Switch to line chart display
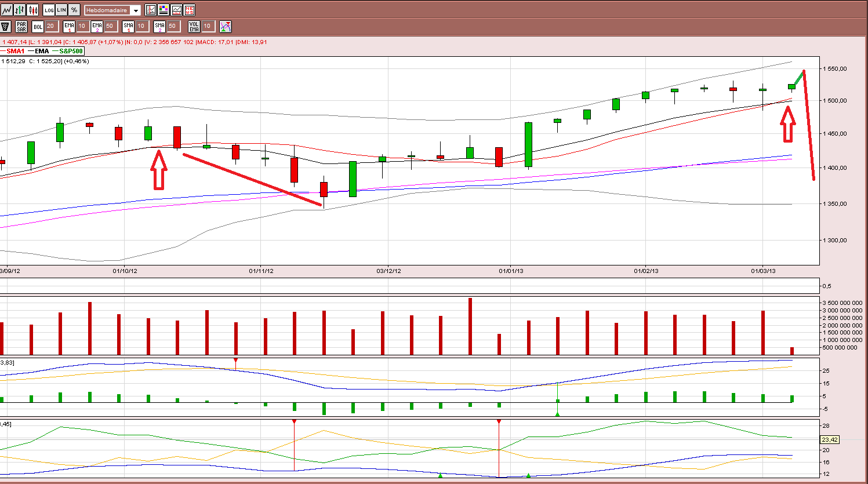The image size is (868, 484). 6,10
